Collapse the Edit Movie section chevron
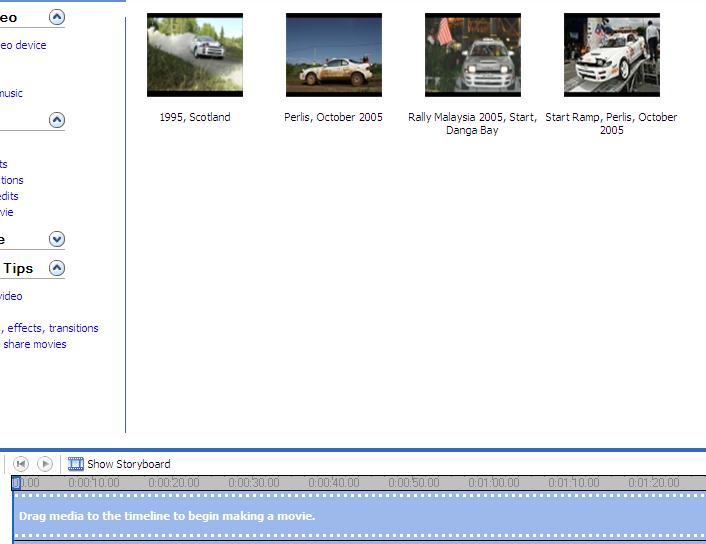The width and height of the screenshot is (706, 544). tap(57, 120)
